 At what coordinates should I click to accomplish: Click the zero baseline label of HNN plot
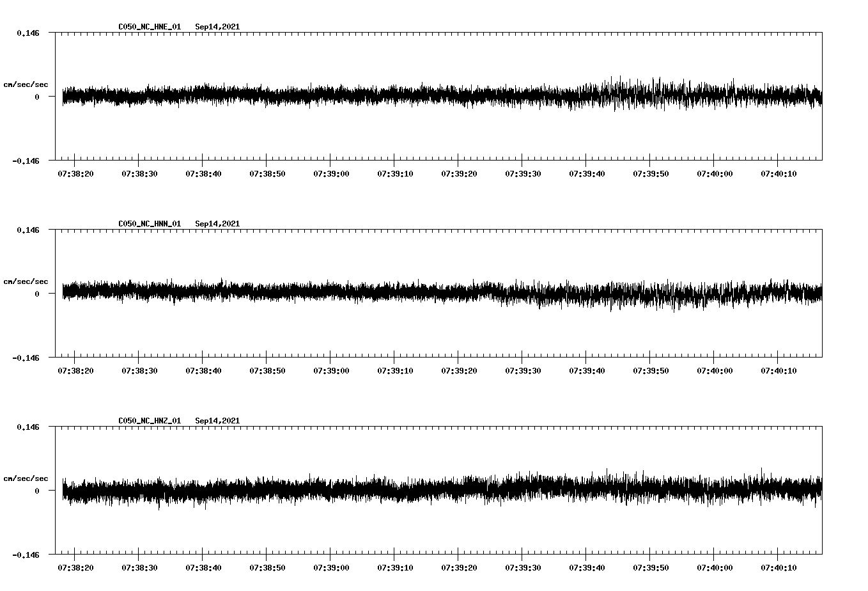click(37, 294)
